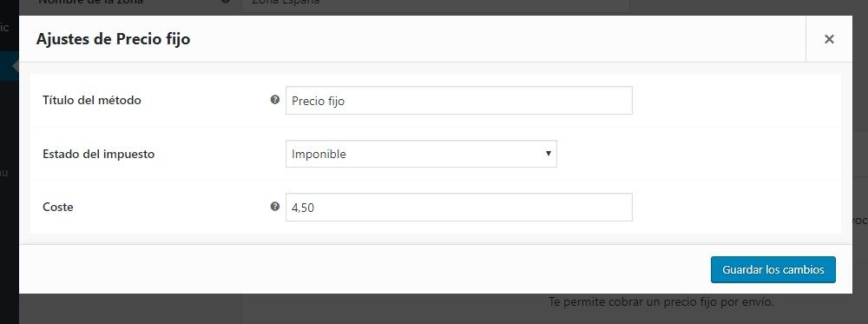
Task: Click the Coste label
Action: (x=58, y=207)
